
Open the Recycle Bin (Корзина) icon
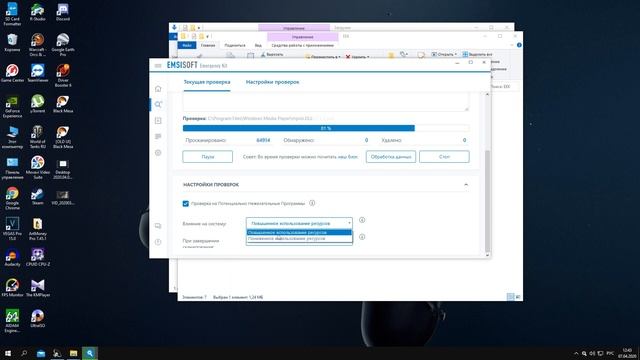tap(12, 42)
